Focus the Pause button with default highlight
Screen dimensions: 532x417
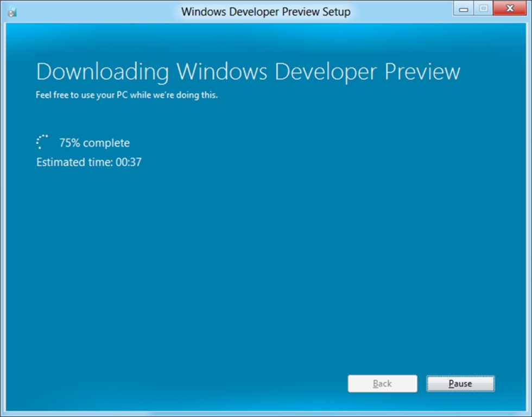tap(460, 383)
